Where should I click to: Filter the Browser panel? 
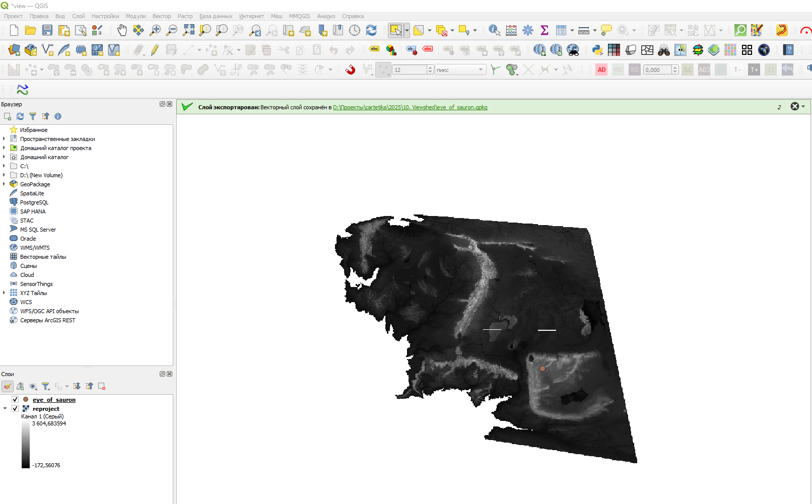click(x=33, y=116)
